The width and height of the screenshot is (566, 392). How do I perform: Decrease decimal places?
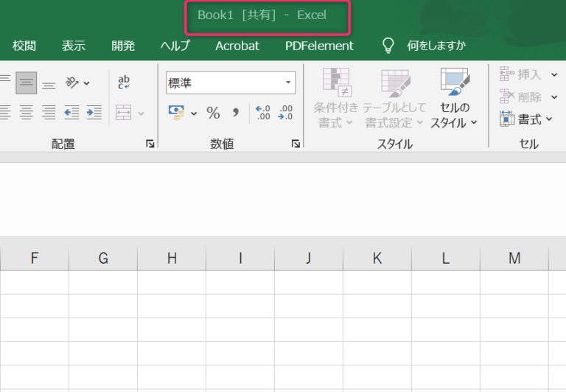pos(285,113)
